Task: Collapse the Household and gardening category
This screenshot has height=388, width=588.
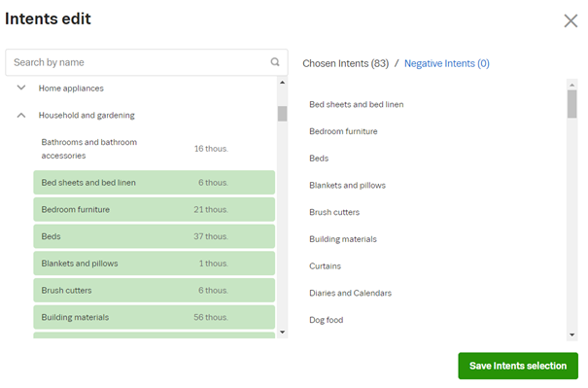Action: (x=21, y=115)
